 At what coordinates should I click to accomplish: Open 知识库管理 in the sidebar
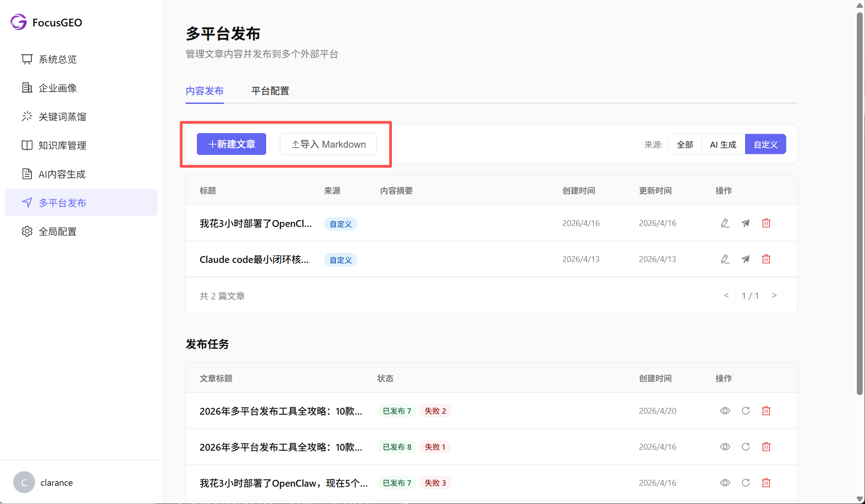(x=81, y=145)
